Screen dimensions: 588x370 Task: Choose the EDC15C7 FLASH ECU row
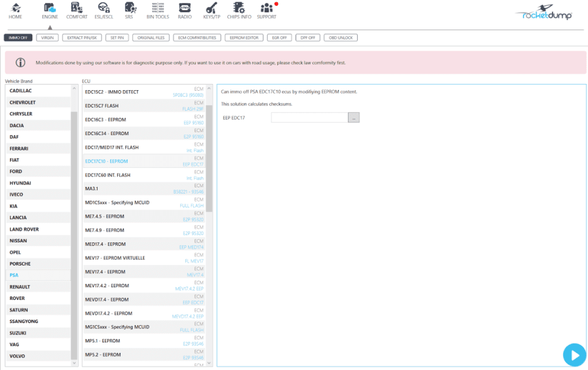coord(144,106)
